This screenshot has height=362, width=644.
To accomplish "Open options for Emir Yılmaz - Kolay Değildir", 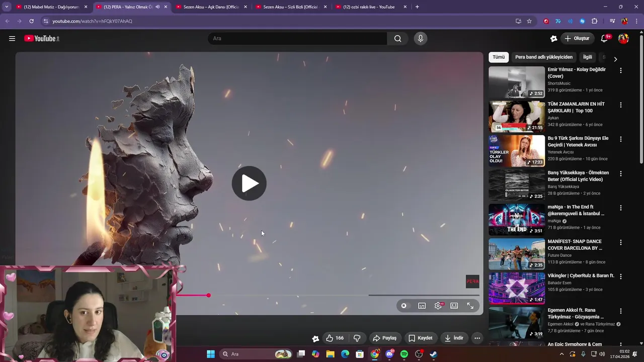I will pyautogui.click(x=621, y=70).
